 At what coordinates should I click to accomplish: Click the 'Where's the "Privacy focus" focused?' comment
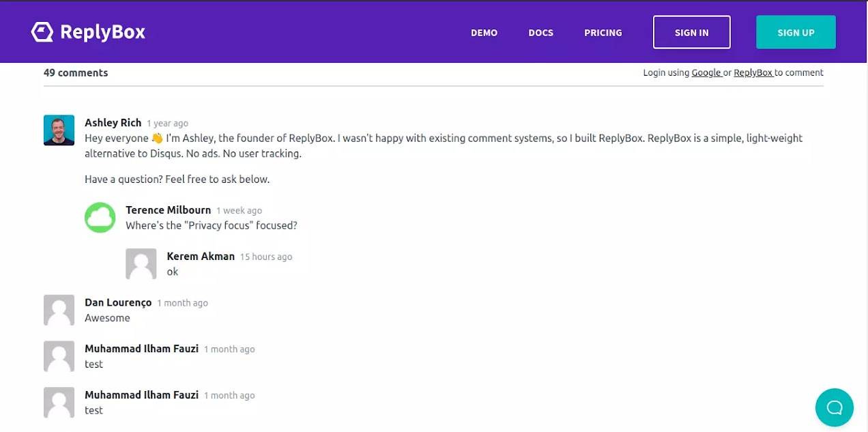212,225
